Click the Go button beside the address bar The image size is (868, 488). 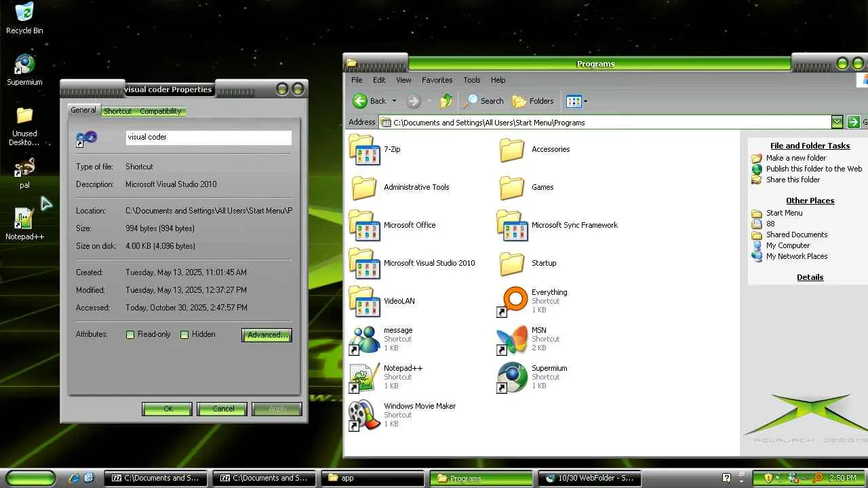click(x=857, y=122)
